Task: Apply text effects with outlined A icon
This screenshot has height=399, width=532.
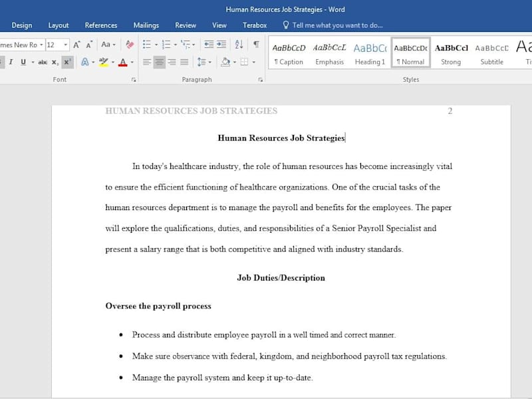Action: point(85,62)
